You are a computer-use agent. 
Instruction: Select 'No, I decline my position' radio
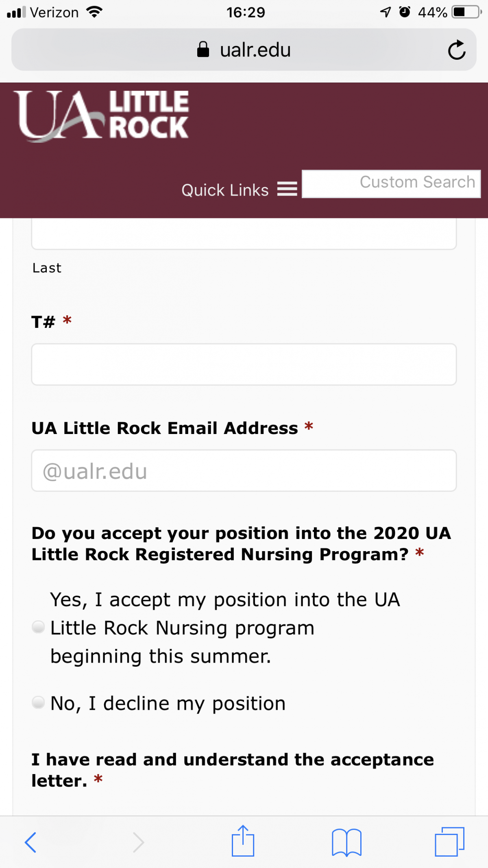[38, 702]
